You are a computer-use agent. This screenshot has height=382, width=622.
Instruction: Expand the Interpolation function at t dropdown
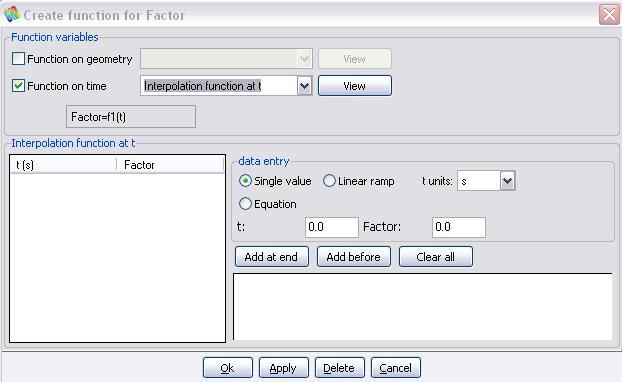[304, 86]
